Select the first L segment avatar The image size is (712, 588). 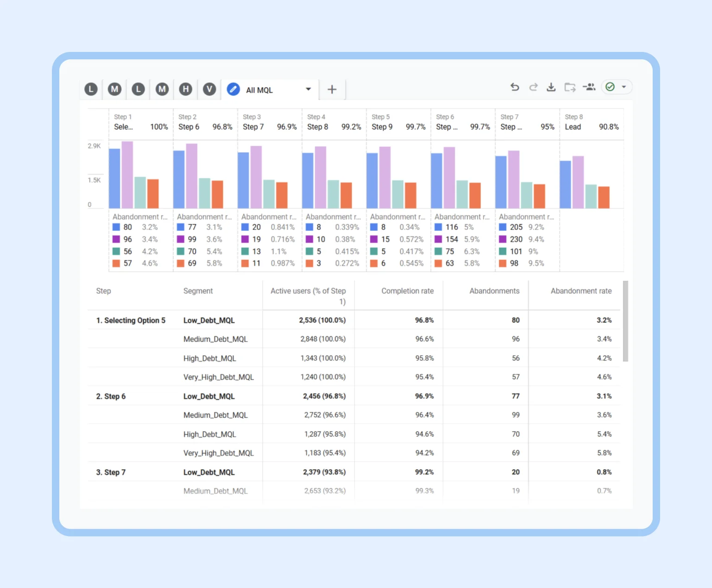[91, 89]
